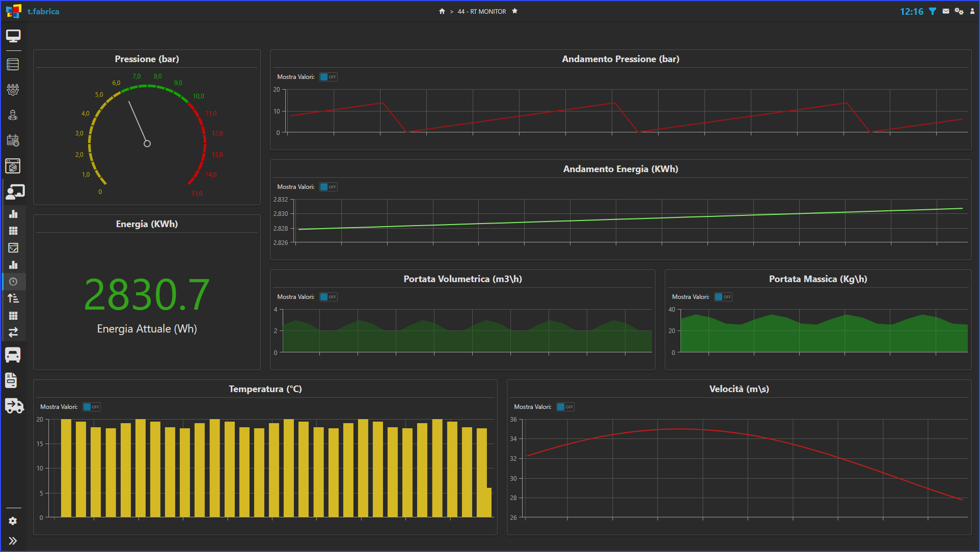Go to home via breadcrumb house icon
Image resolution: width=980 pixels, height=552 pixels.
click(442, 11)
